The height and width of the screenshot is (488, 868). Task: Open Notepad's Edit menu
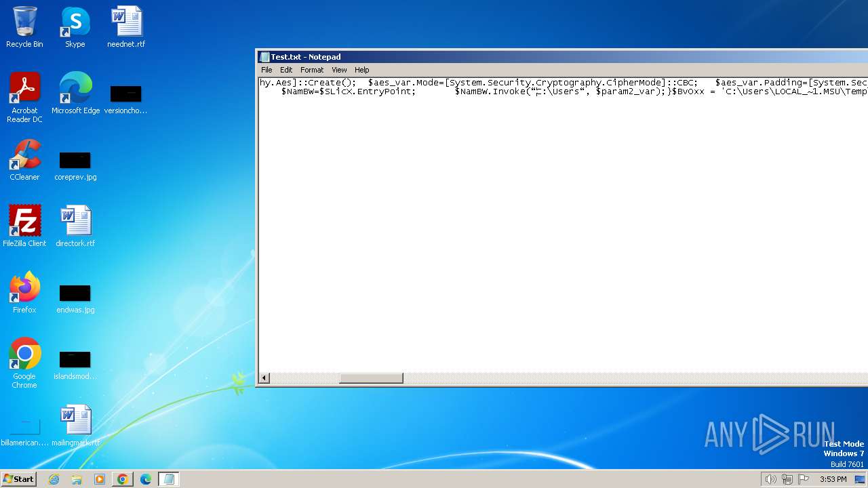click(x=286, y=70)
